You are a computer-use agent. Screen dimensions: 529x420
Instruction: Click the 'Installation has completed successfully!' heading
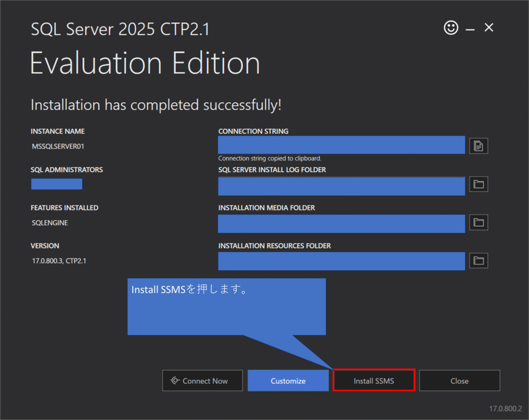pos(156,105)
